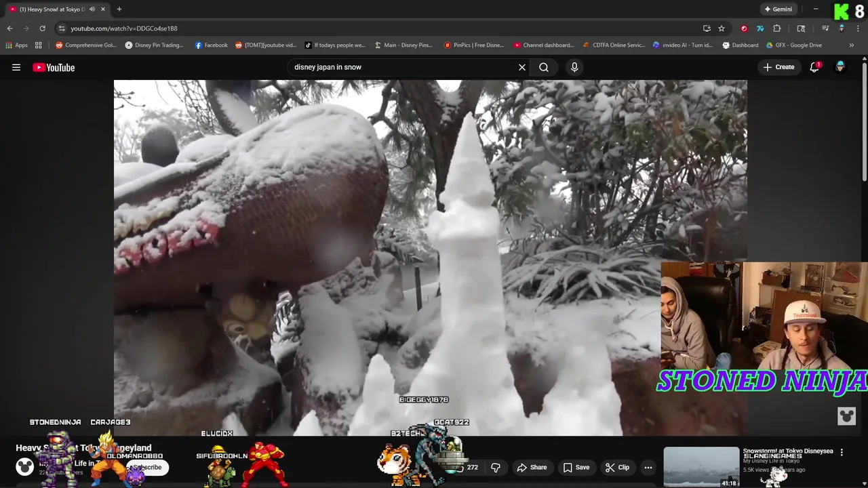The image size is (868, 488).
Task: Open the Facebook bookmark
Action: [211, 45]
